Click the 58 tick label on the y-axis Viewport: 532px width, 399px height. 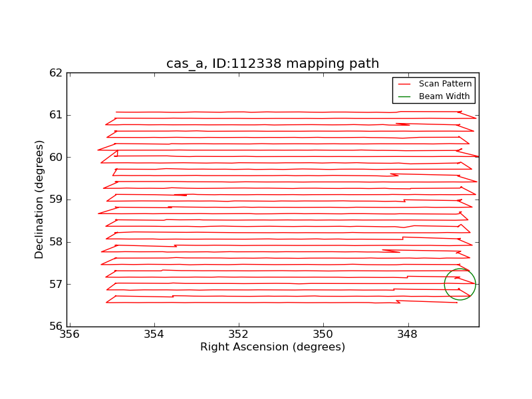click(56, 242)
